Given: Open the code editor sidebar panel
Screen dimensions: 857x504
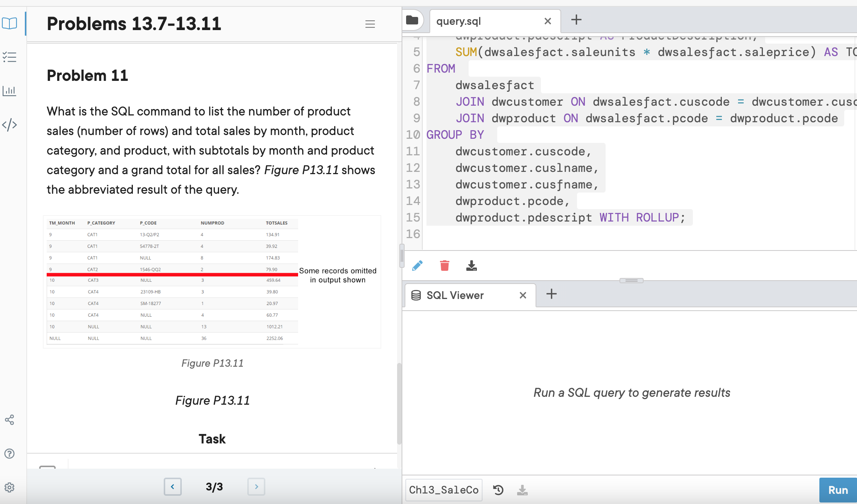Looking at the screenshot, I should [x=9, y=124].
